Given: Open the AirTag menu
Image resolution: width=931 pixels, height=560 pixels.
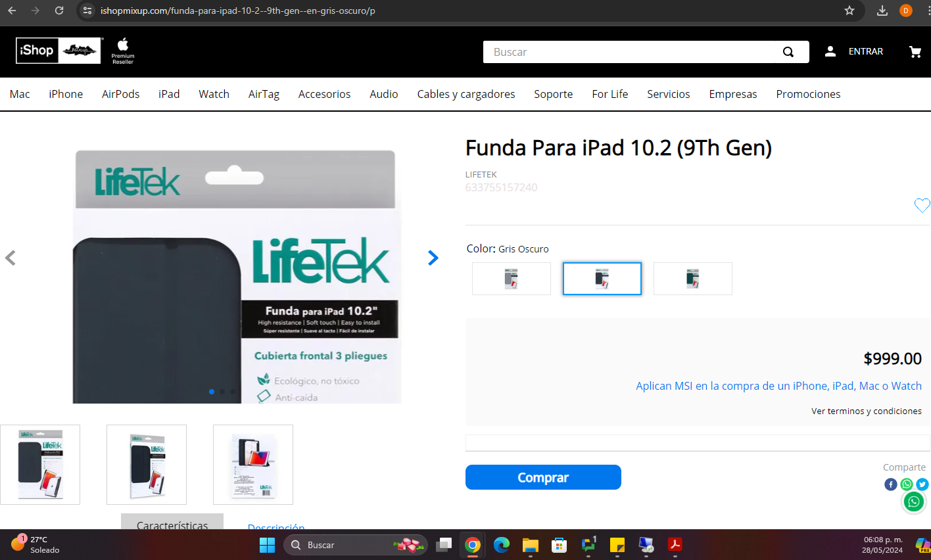Looking at the screenshot, I should point(264,94).
